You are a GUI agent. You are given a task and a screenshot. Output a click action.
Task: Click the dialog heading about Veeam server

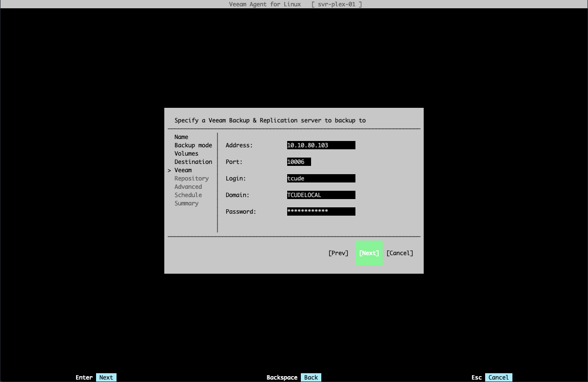tap(270, 121)
